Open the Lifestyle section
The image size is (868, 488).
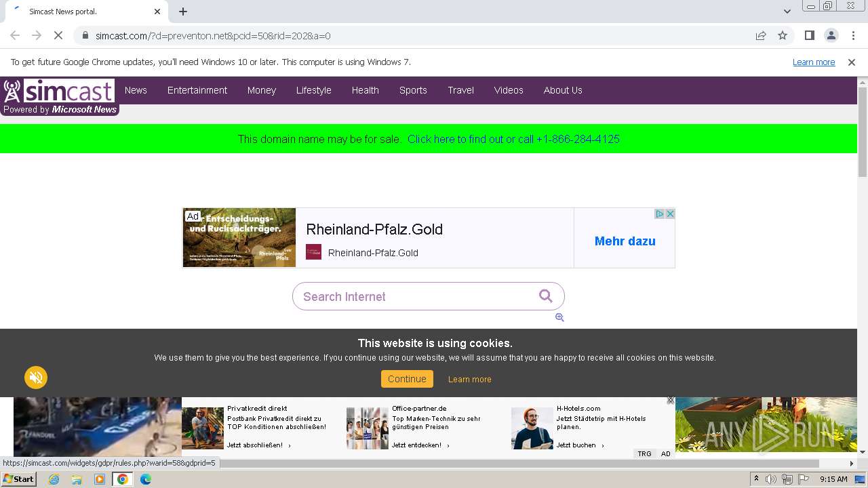(314, 90)
